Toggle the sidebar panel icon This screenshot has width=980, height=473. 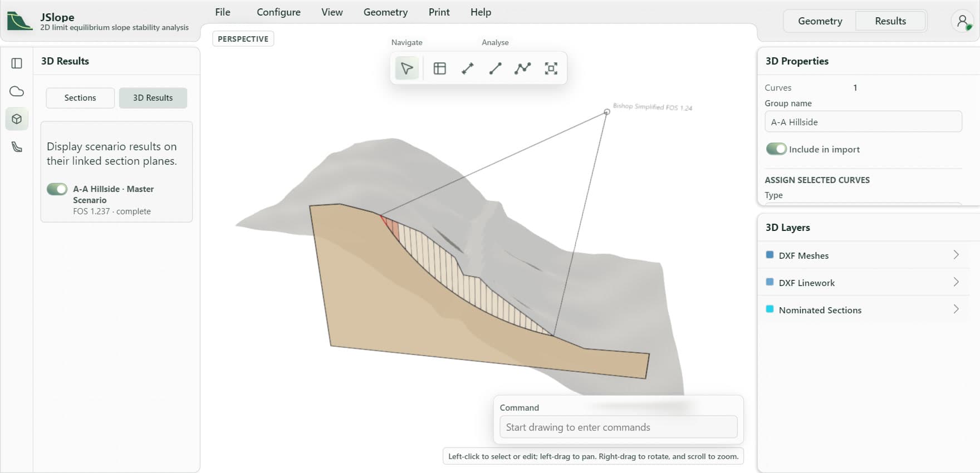[x=17, y=63]
